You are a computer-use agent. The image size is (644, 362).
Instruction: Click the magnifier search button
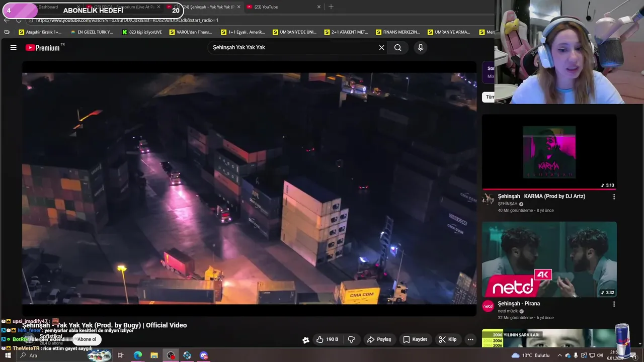pyautogui.click(x=397, y=48)
